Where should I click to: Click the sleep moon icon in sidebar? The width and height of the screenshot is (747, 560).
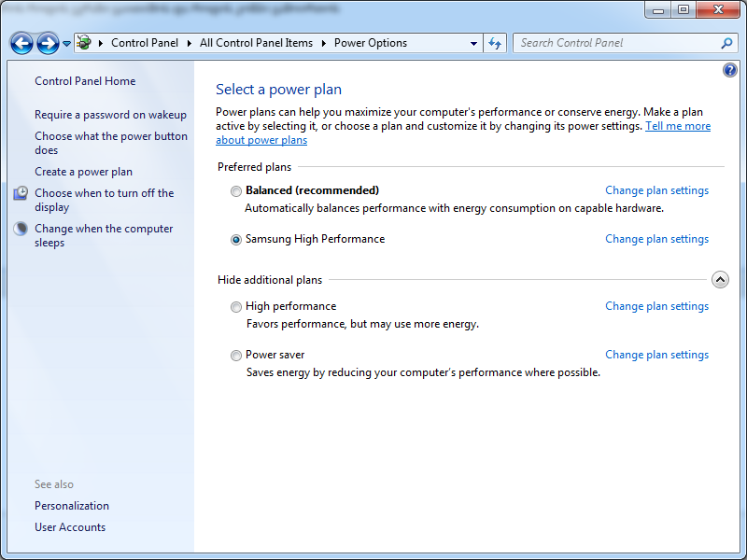click(x=21, y=229)
